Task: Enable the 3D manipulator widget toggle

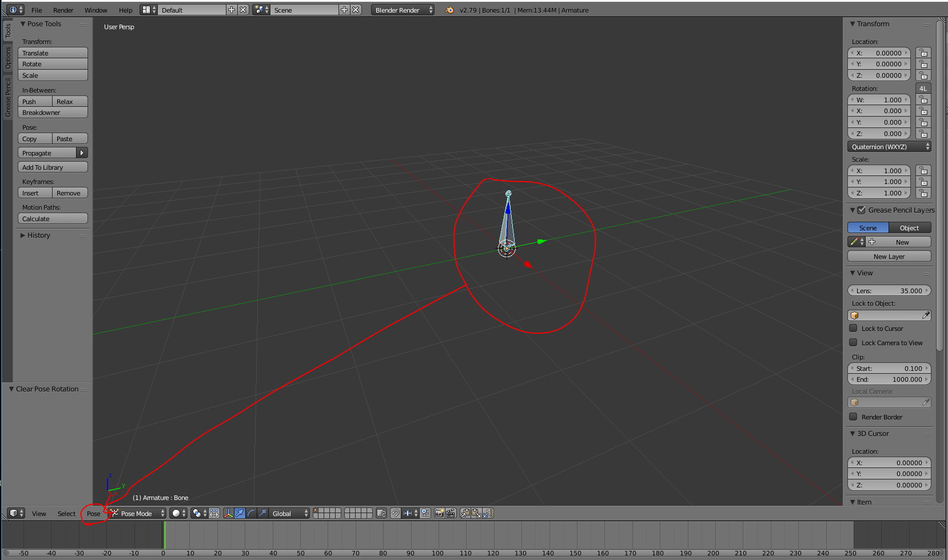Action: [x=229, y=513]
